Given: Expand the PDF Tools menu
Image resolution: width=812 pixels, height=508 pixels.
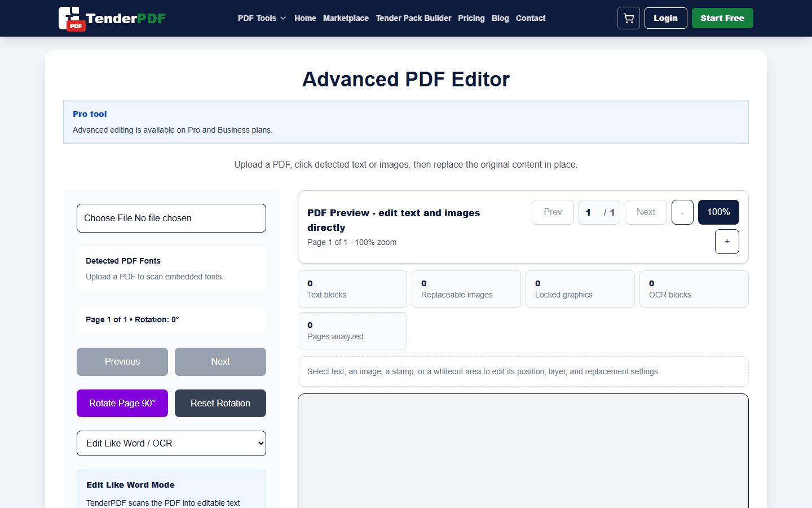Looking at the screenshot, I should coord(262,18).
